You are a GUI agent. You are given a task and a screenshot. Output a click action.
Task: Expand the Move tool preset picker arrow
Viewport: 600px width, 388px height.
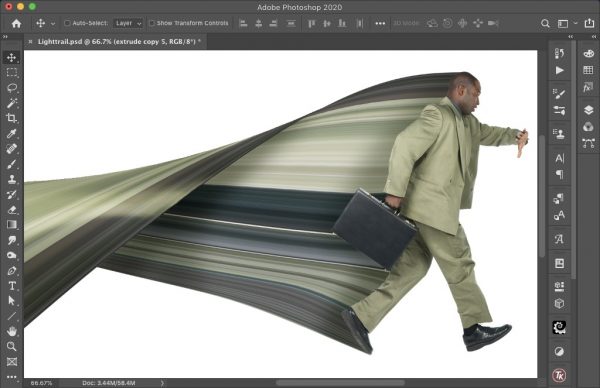pos(53,24)
